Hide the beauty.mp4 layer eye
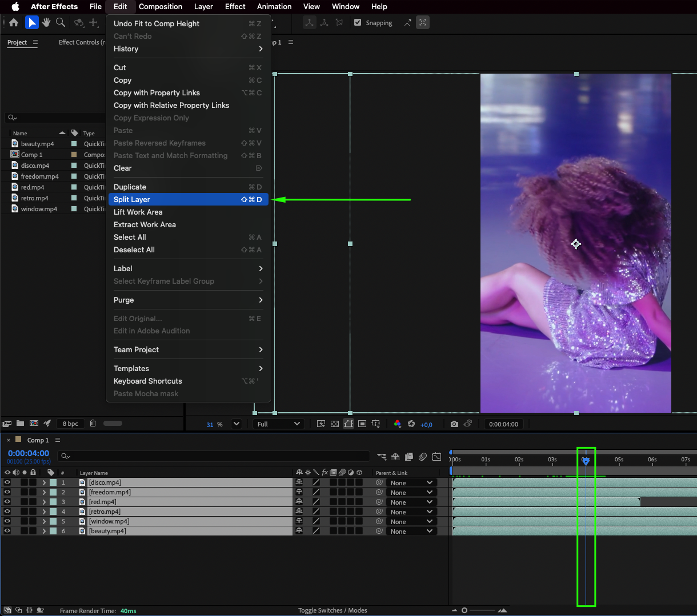697x616 pixels. 7,531
